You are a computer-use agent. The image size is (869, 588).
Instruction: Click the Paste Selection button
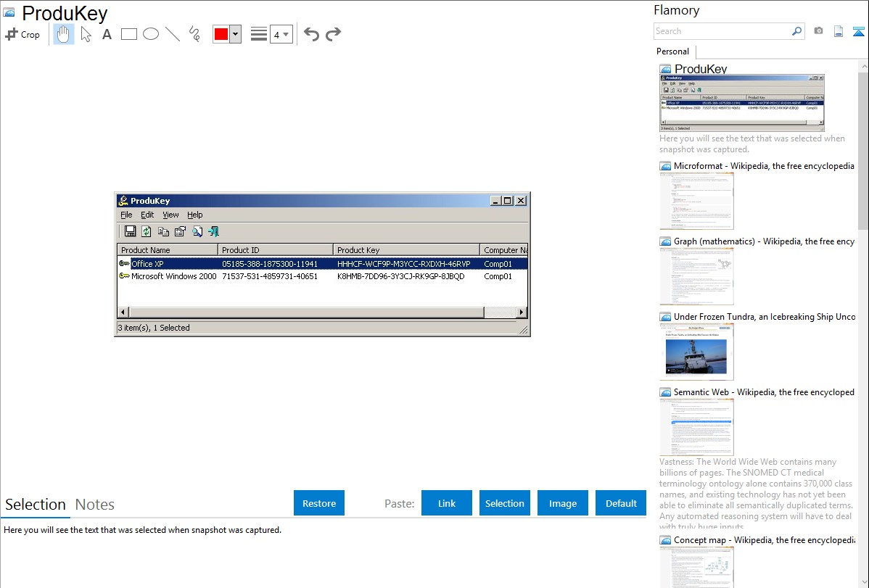coord(504,502)
